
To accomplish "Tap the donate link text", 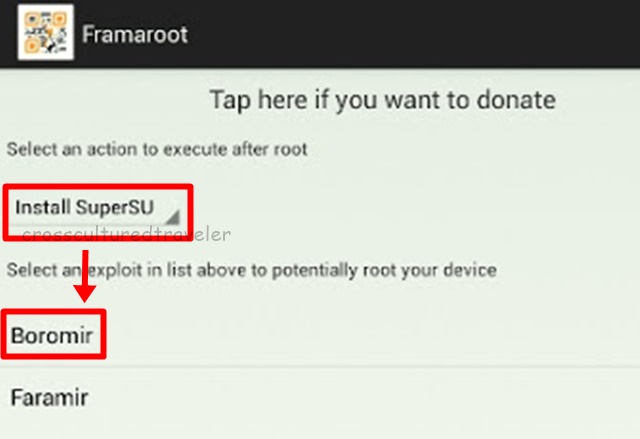I will click(382, 100).
